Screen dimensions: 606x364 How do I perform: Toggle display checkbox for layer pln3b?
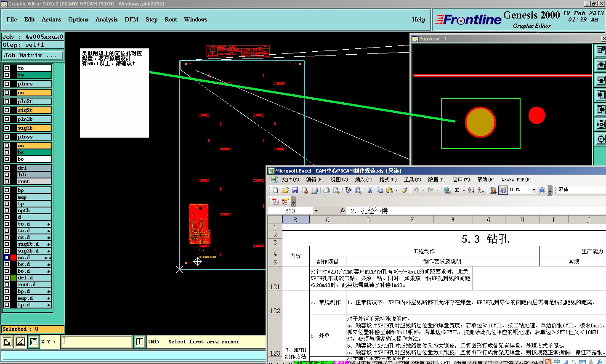(7, 119)
